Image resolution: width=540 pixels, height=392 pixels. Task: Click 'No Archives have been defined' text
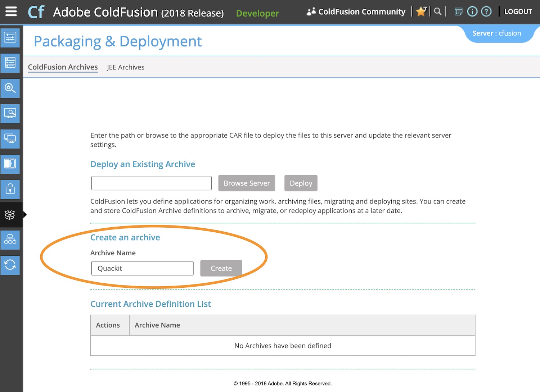[x=283, y=346]
